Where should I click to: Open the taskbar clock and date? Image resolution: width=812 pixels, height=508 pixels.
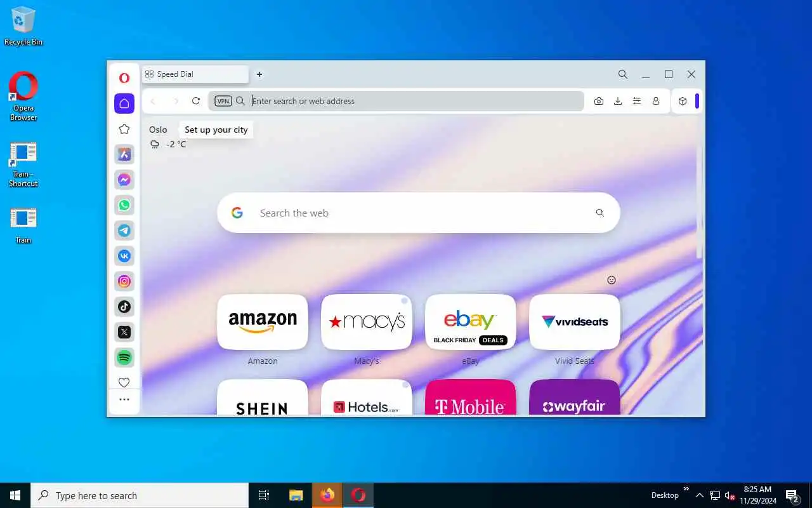pyautogui.click(x=758, y=495)
